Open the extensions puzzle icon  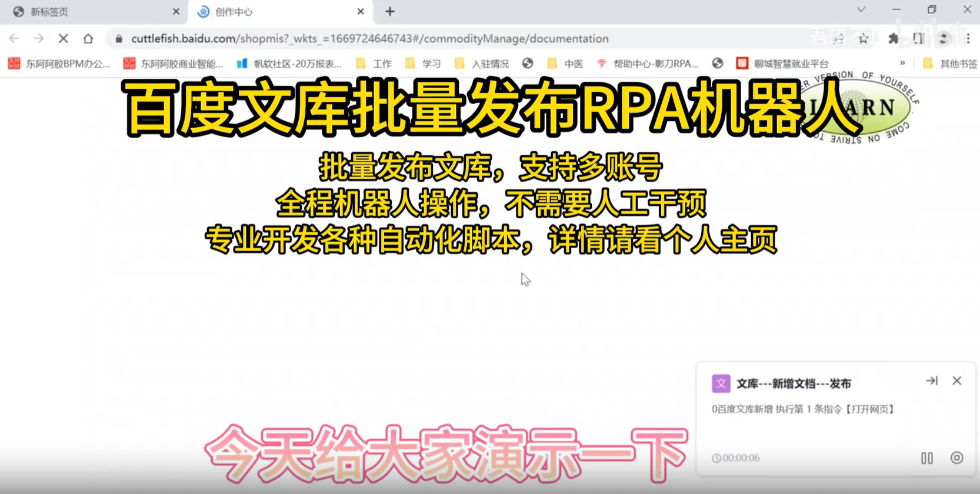[x=893, y=38]
